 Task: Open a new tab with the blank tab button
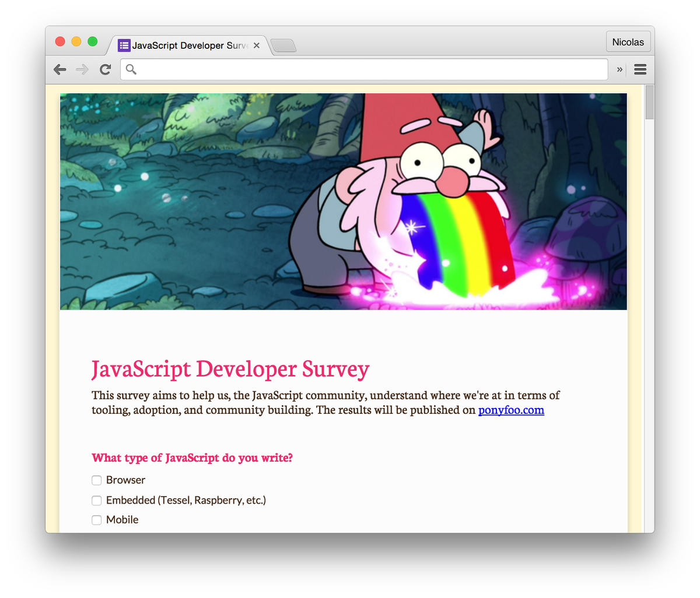[x=284, y=45]
